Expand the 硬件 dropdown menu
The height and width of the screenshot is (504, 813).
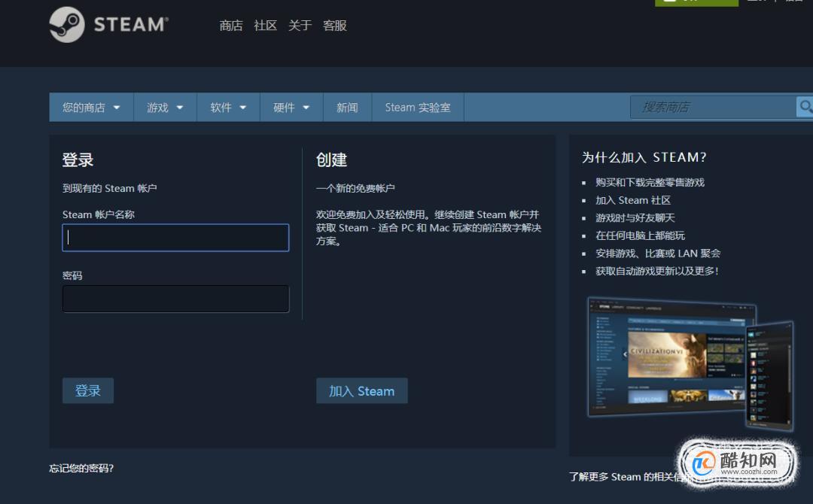coord(291,108)
